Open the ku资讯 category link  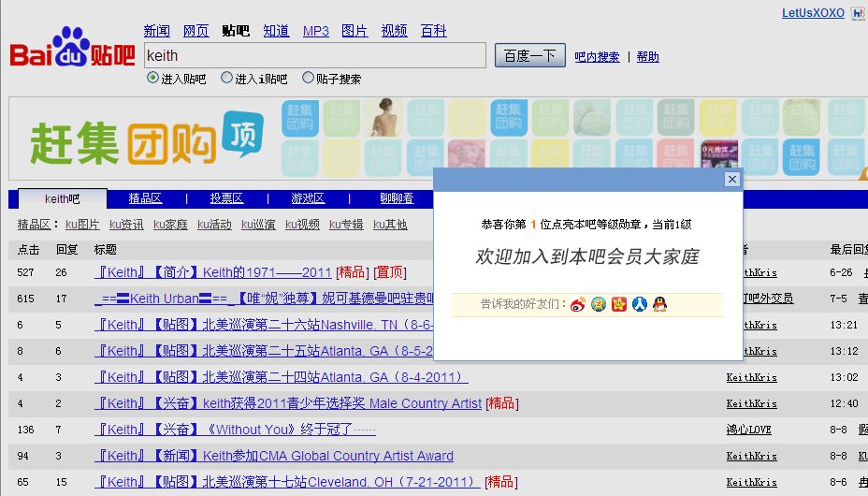[x=126, y=225]
